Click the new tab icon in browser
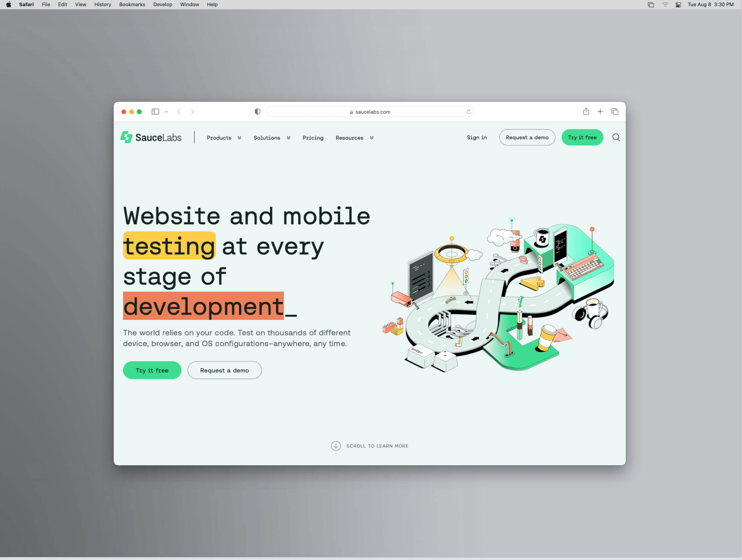The height and width of the screenshot is (560, 742). click(x=600, y=111)
